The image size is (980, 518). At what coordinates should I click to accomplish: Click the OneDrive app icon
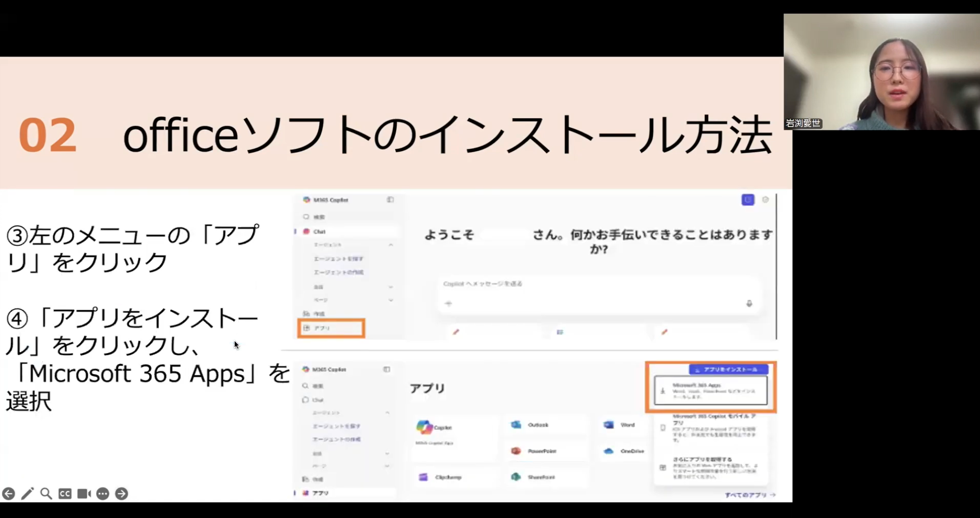click(x=609, y=451)
